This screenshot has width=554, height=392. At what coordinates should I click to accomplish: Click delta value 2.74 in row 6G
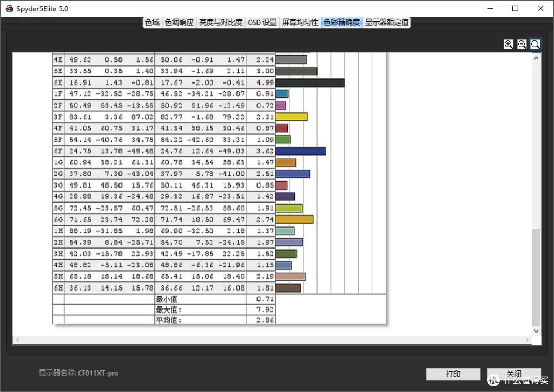[x=265, y=219]
